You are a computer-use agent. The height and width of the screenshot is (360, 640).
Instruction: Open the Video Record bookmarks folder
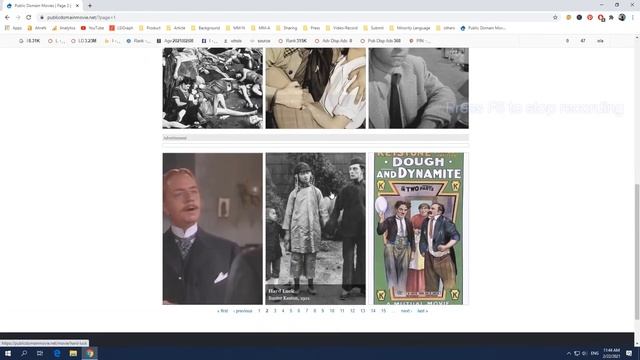tap(342, 28)
